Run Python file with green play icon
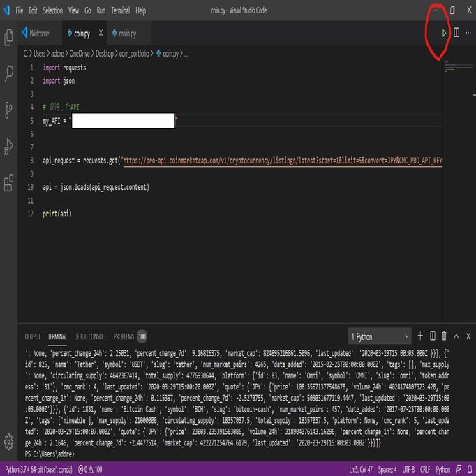Image resolution: width=476 pixels, height=476 pixels. coord(444,33)
